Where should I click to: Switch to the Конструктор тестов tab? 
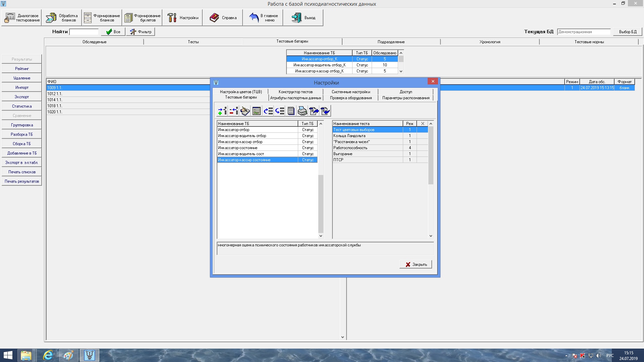tap(296, 92)
